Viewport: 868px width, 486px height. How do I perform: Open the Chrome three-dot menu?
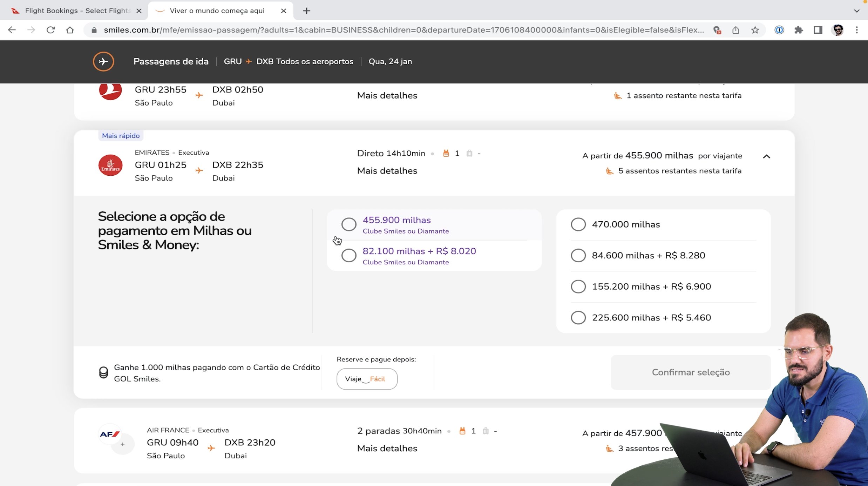857,30
